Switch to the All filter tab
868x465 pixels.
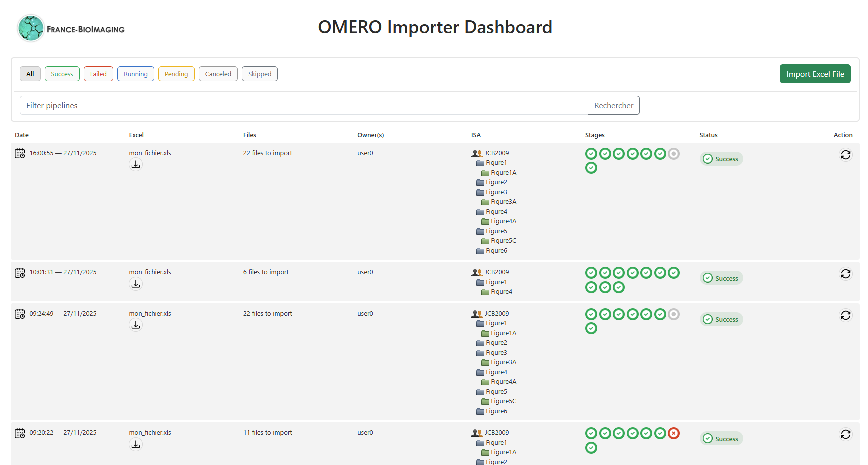pos(30,74)
